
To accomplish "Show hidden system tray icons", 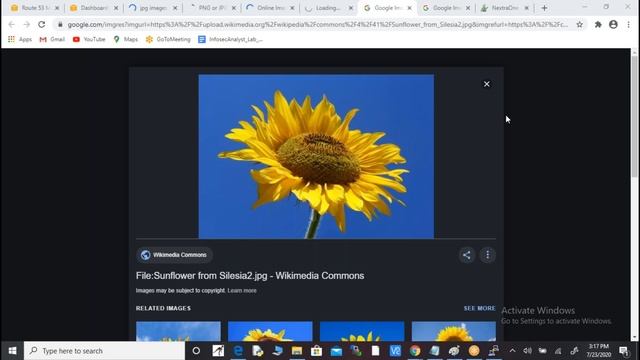I will pyautogui.click(x=513, y=351).
